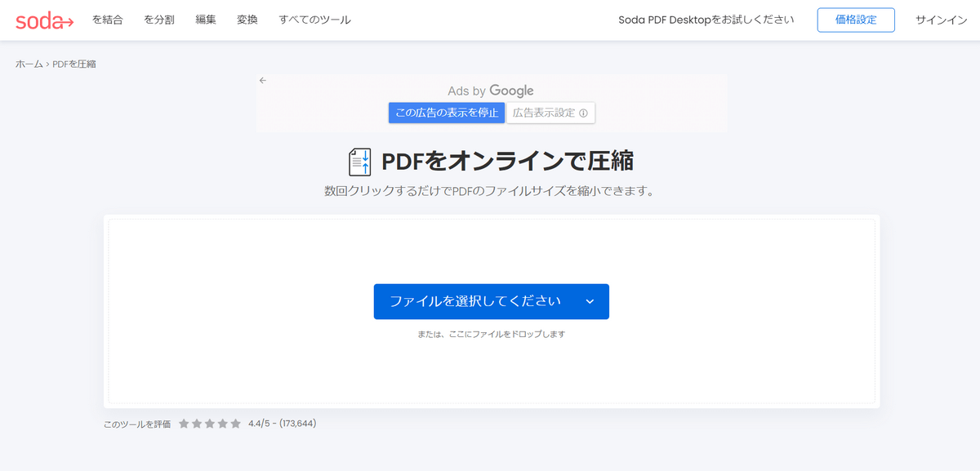Click the second rating star
The image size is (980, 471).
click(197, 424)
